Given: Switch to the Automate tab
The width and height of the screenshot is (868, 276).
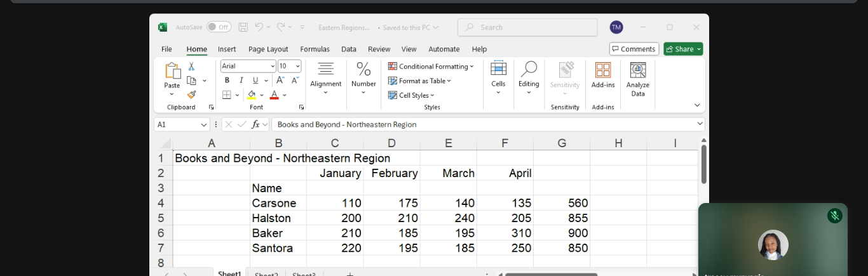Looking at the screenshot, I should coord(444,49).
